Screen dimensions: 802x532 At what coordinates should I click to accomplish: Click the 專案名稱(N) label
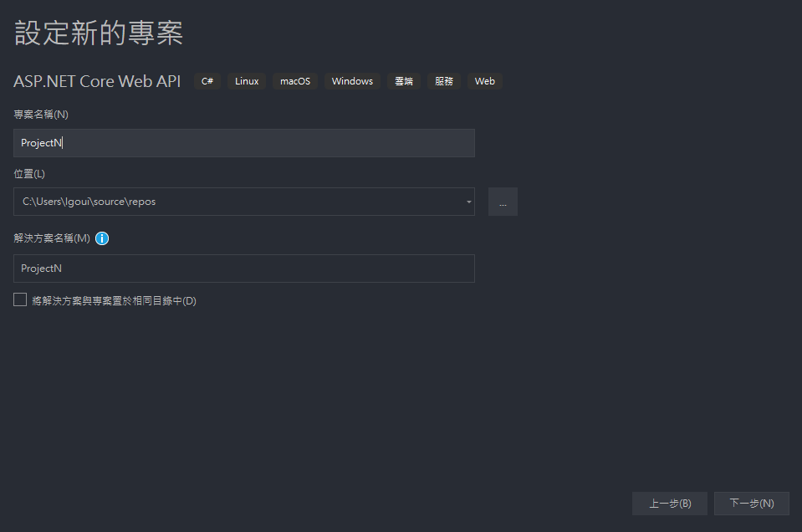41,114
